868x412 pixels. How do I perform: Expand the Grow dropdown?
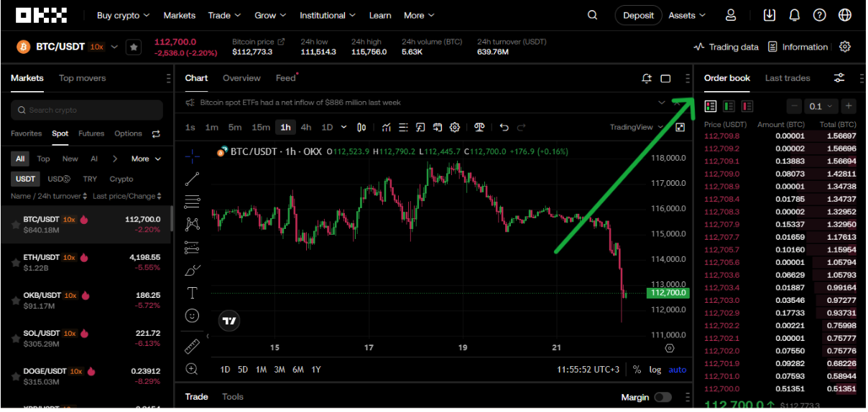(271, 15)
